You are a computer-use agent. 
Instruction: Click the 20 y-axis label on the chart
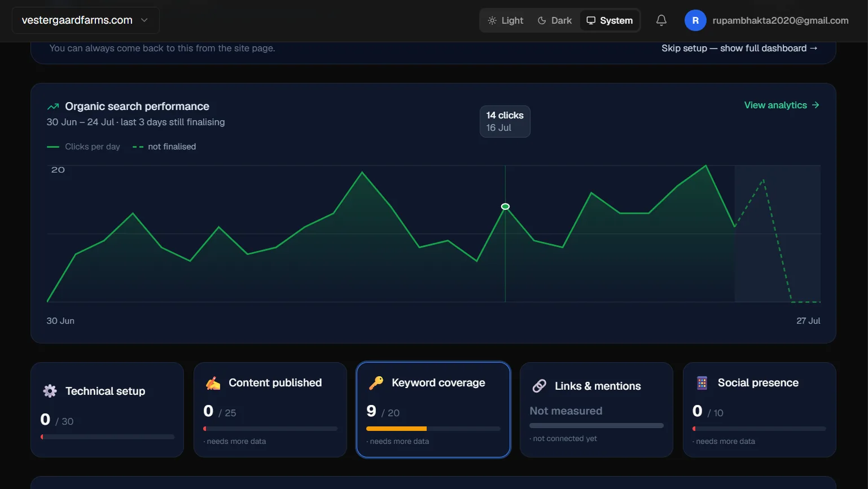coord(58,170)
